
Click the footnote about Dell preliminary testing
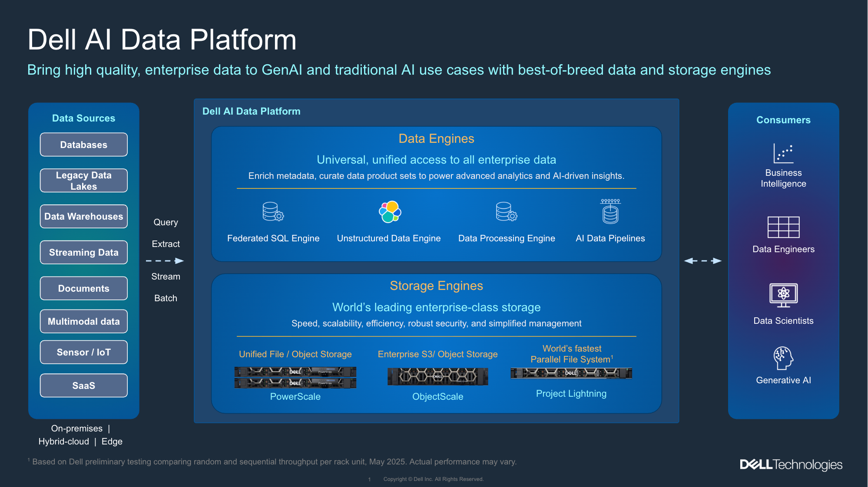272,462
